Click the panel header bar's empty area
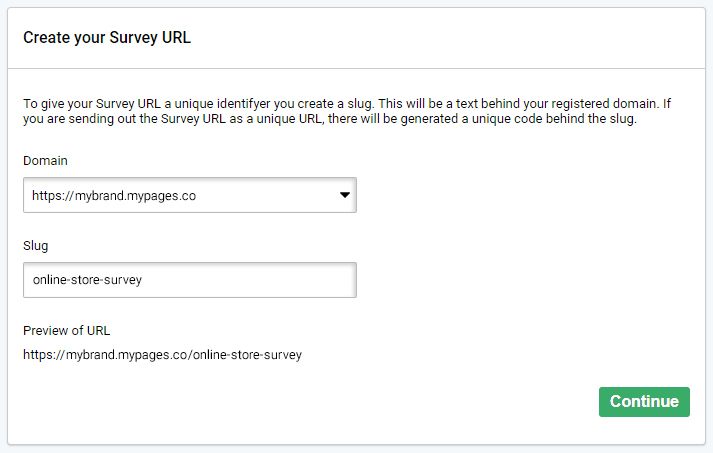The width and height of the screenshot is (713, 453). (450, 39)
